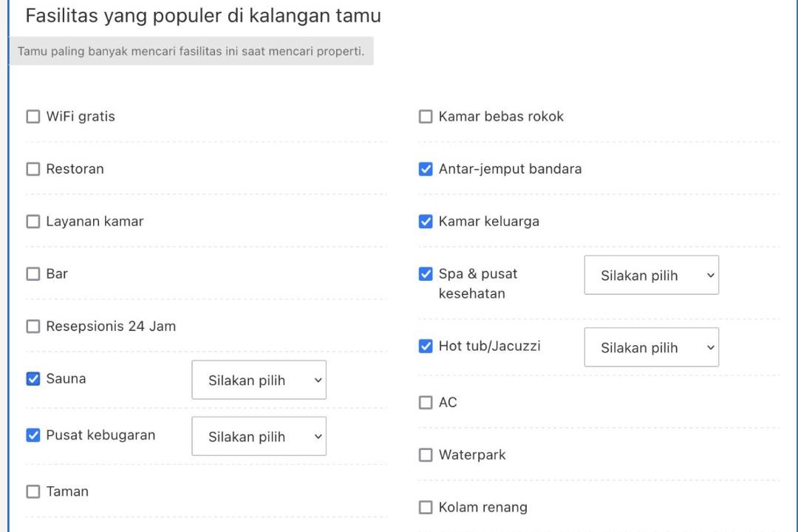This screenshot has width=798, height=532.
Task: Check Kamar bebas rokok option
Action: (x=426, y=117)
